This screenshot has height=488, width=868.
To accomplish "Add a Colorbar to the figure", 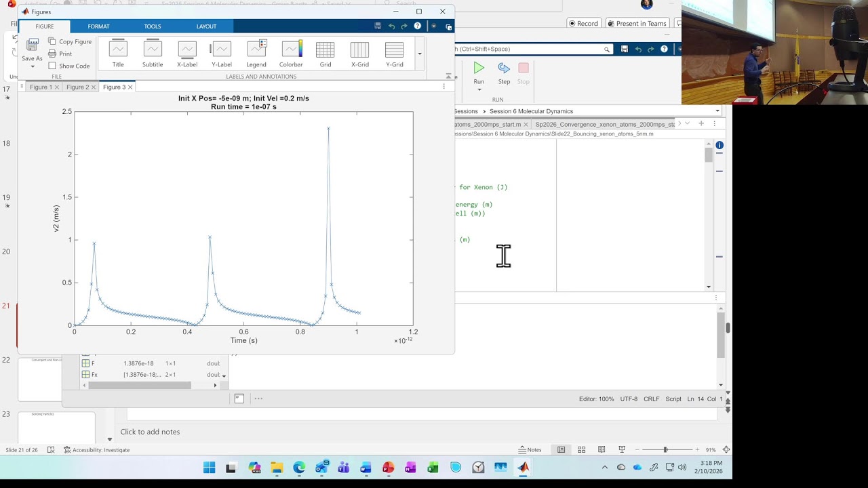I will pos(291,54).
